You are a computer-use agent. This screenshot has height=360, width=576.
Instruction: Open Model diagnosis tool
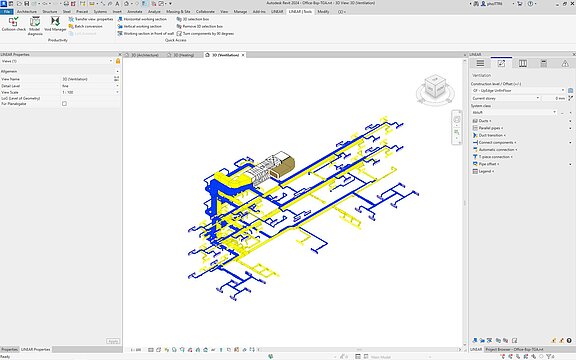(35, 26)
